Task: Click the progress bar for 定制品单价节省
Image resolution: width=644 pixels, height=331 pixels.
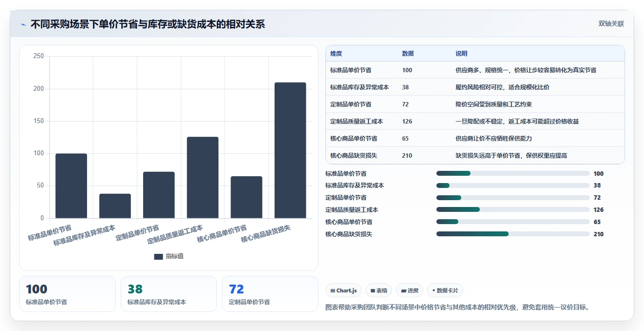Action: pyautogui.click(x=513, y=198)
